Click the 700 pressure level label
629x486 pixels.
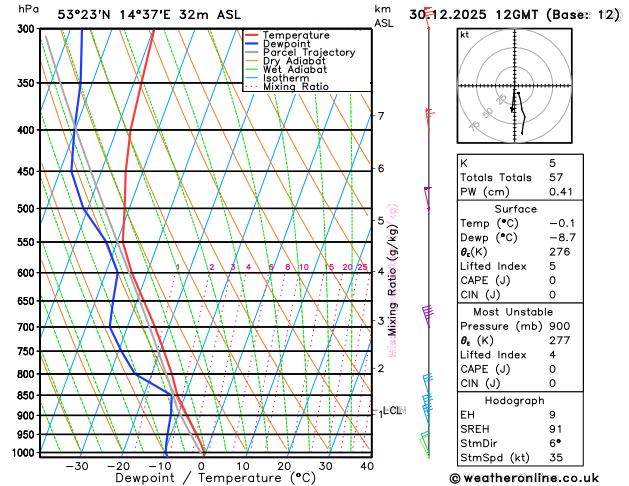(x=28, y=327)
